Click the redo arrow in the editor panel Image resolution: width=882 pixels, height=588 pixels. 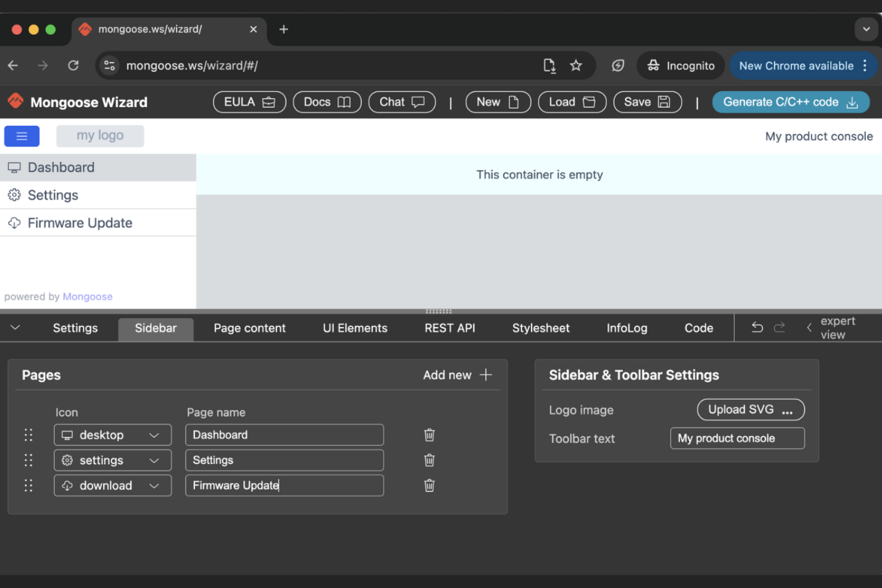point(779,327)
